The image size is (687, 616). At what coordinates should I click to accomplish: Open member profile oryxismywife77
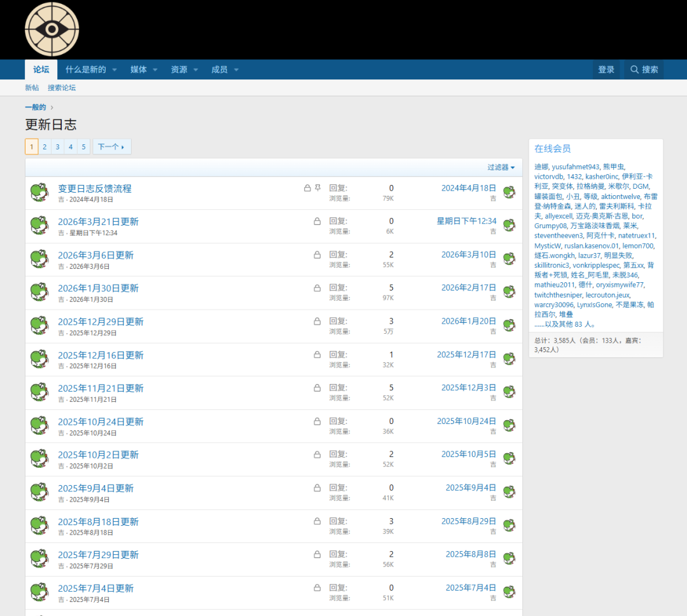pos(620,285)
